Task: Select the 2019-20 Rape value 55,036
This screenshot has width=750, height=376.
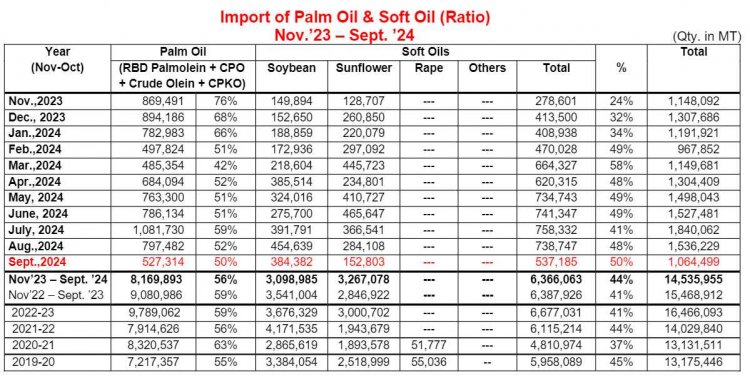Action: coord(429,362)
